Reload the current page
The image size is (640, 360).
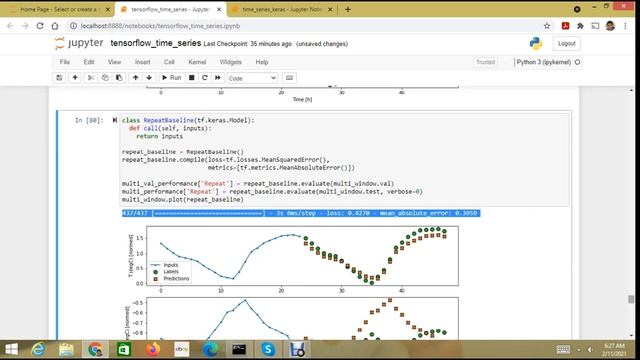click(x=40, y=26)
